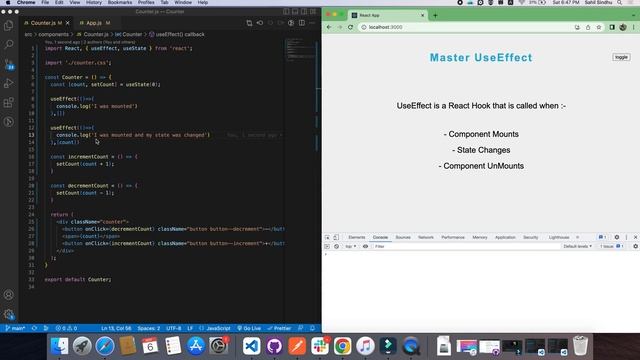Switch to DevTools Memory tab
Screen dimensions: 640x360
pos(480,237)
